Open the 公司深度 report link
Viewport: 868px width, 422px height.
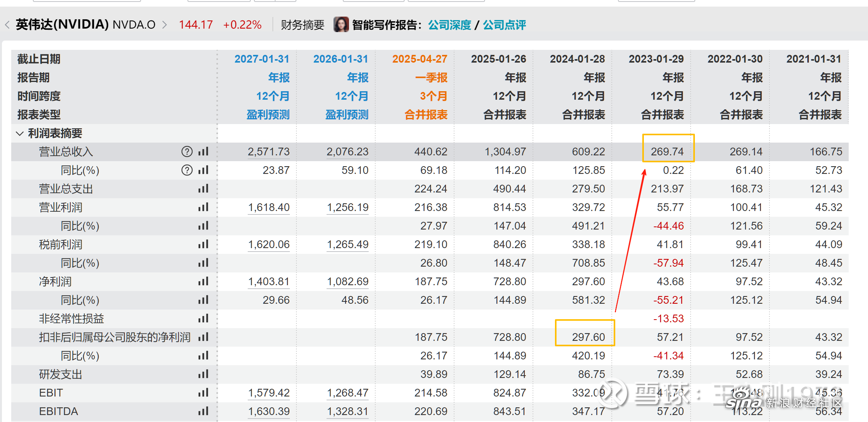pyautogui.click(x=449, y=25)
